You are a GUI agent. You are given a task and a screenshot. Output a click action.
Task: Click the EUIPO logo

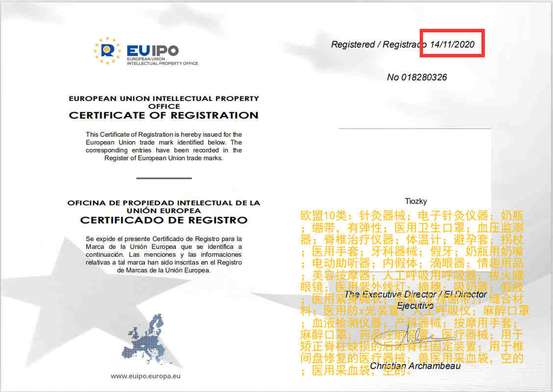(x=146, y=51)
